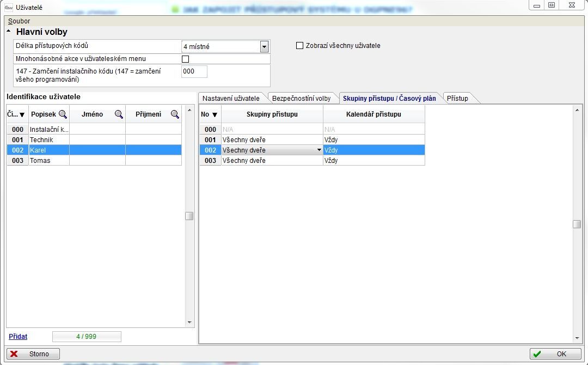Open the Délka přístupových kódů dropdown
Image resolution: width=588 pixels, height=365 pixels.
pos(264,47)
